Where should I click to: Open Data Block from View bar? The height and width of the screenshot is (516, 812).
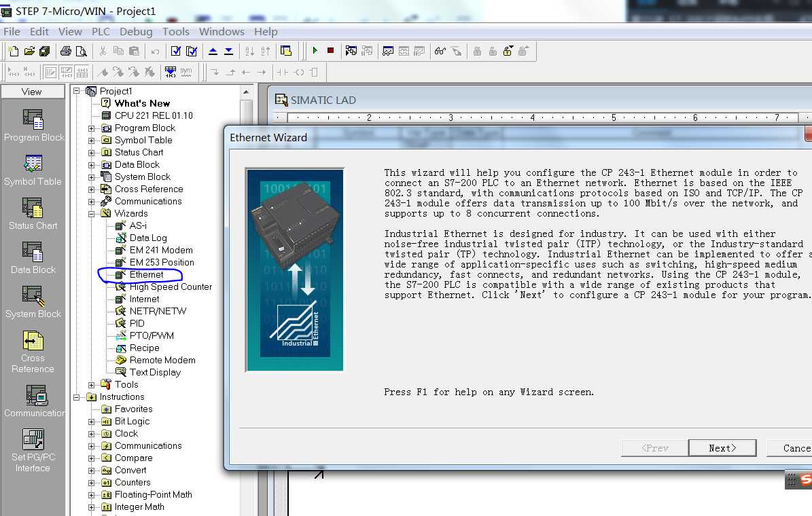(33, 258)
